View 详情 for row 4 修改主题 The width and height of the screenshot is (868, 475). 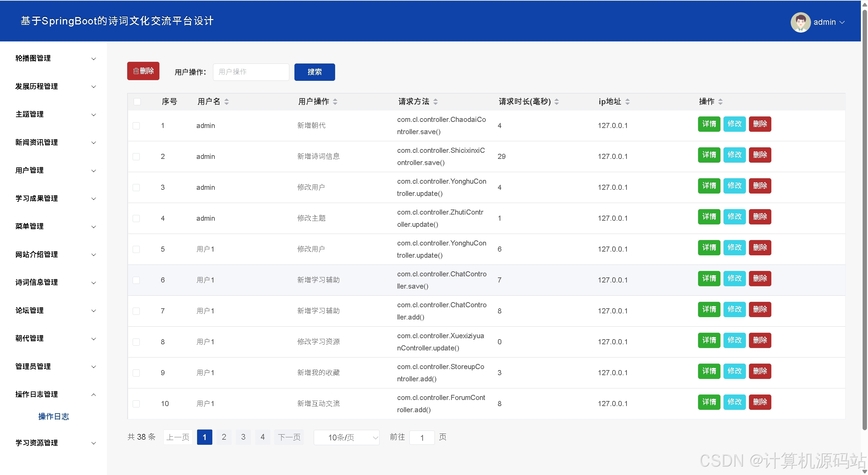[709, 217]
